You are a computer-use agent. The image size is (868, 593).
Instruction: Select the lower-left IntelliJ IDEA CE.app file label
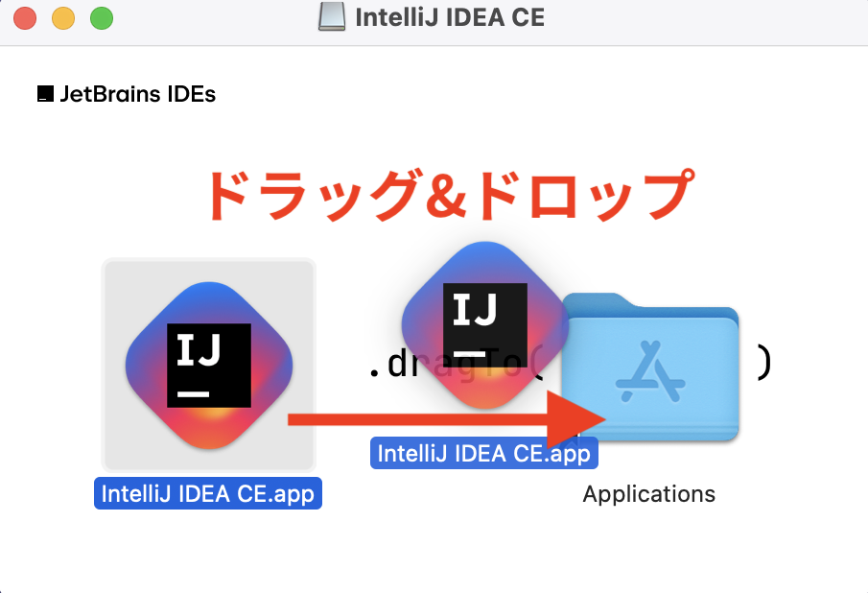pyautogui.click(x=208, y=493)
